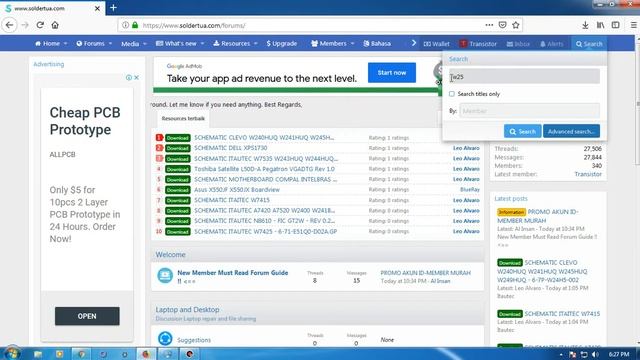Expand the Resources dropdown arrow
The height and width of the screenshot is (360, 640).
256,43
